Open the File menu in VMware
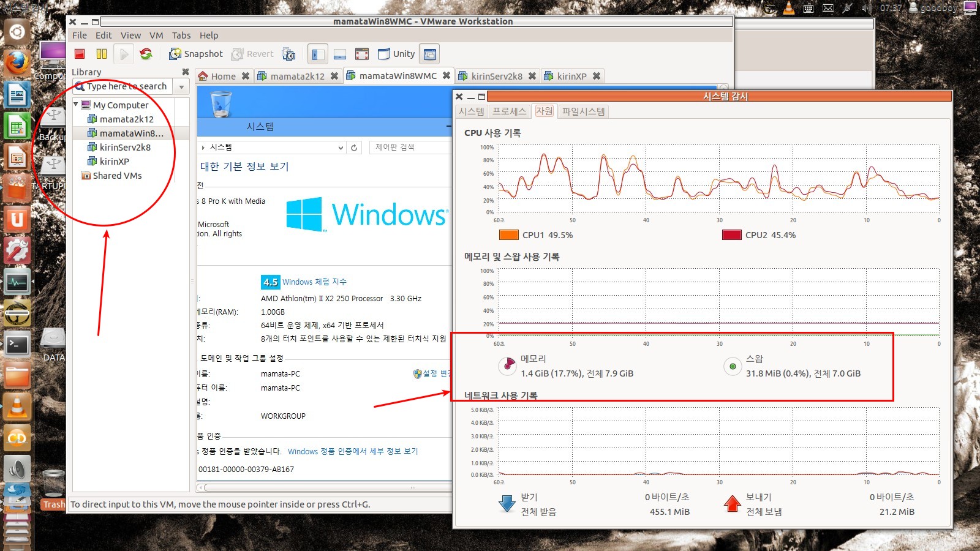This screenshot has width=980, height=551. (x=80, y=36)
